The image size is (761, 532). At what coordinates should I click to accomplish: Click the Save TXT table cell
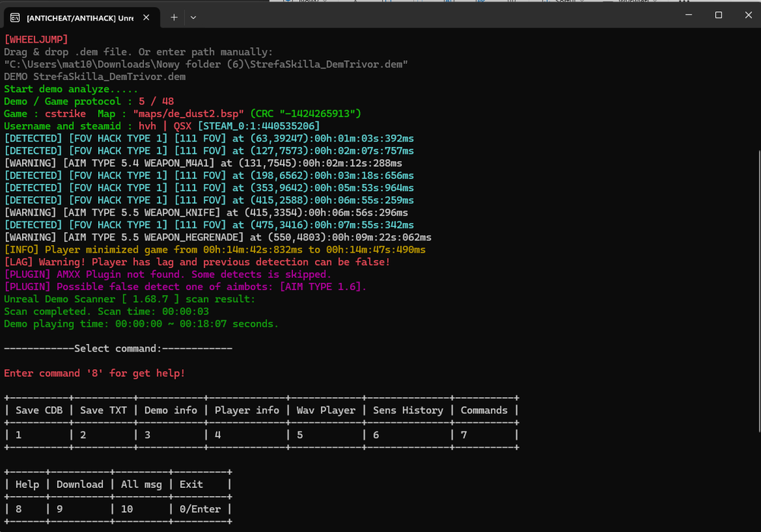click(x=103, y=410)
